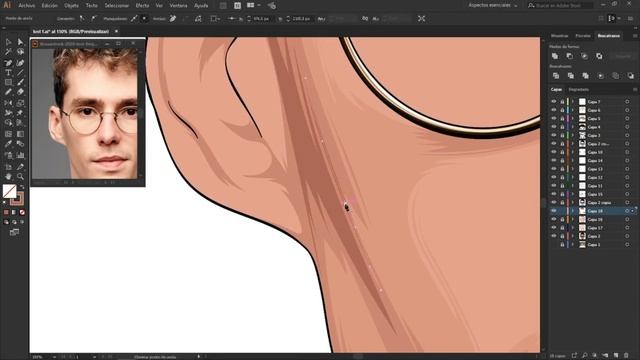
Task: Open the Seleccionar menu
Action: point(117,6)
